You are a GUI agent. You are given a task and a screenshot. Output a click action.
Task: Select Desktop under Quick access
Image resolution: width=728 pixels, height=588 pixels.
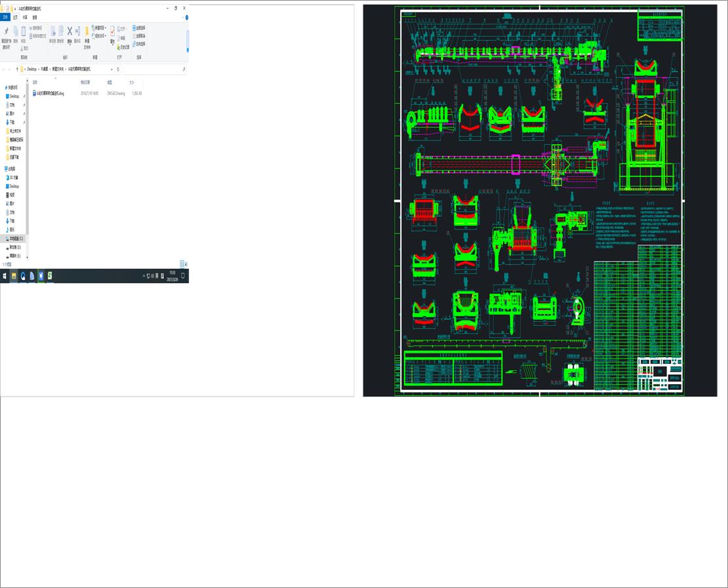(x=14, y=96)
